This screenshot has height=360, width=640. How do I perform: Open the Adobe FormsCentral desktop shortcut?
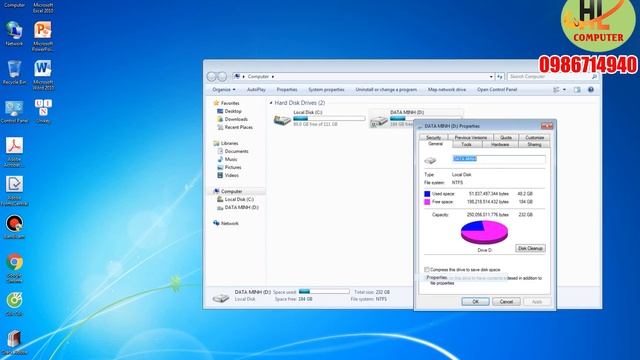[14, 191]
